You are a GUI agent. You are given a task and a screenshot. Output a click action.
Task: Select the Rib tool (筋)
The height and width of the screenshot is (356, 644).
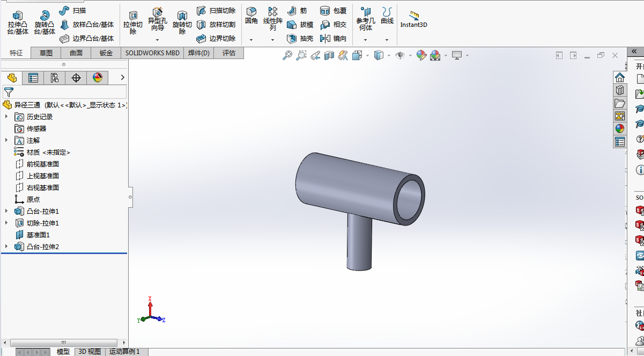(297, 10)
